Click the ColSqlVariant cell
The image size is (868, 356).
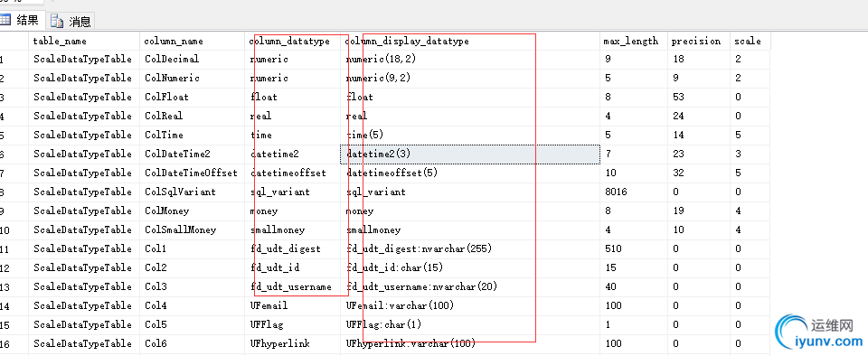pyautogui.click(x=192, y=192)
